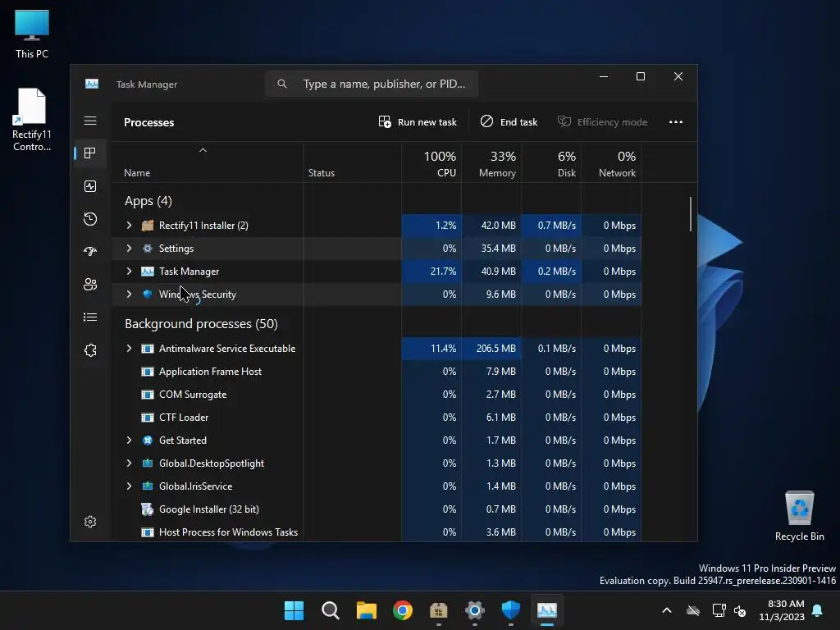Open the Task Manager navigation hamburger menu
840x630 pixels.
point(90,121)
